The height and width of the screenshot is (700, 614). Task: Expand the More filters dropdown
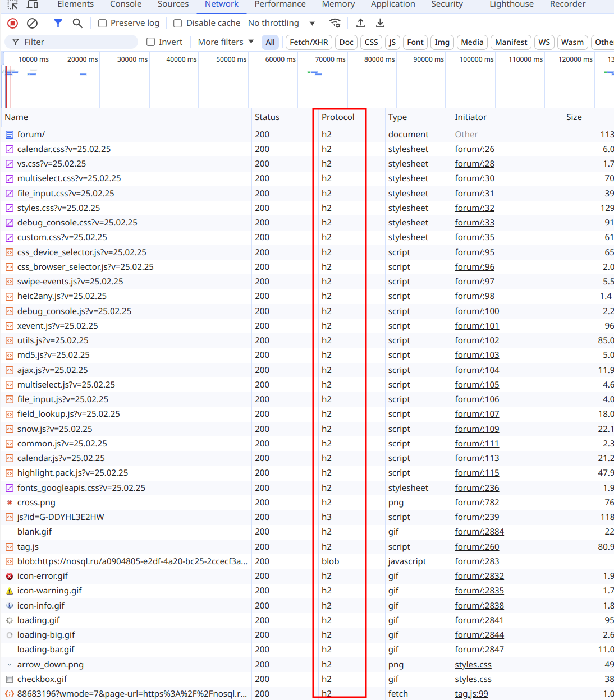click(226, 42)
